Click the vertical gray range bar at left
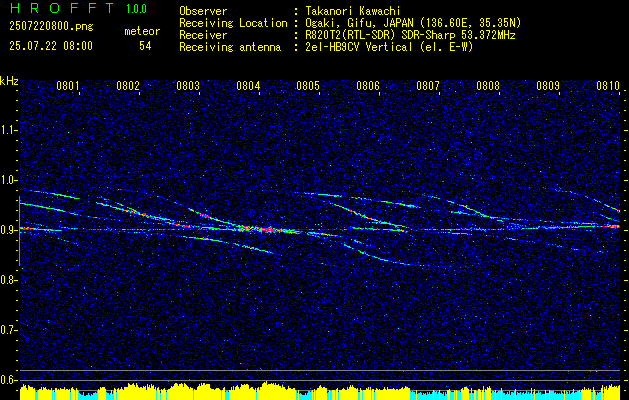 click(x=19, y=231)
